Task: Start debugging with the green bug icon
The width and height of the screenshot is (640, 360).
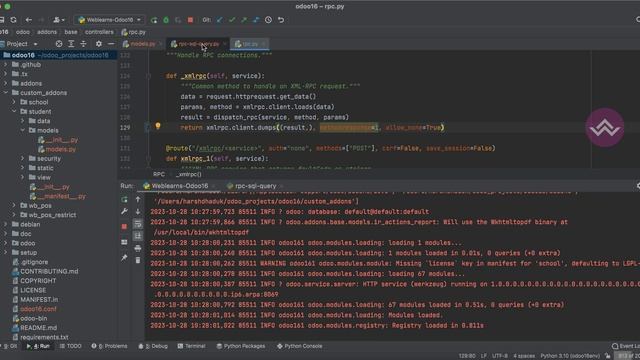Action: pyautogui.click(x=166, y=20)
